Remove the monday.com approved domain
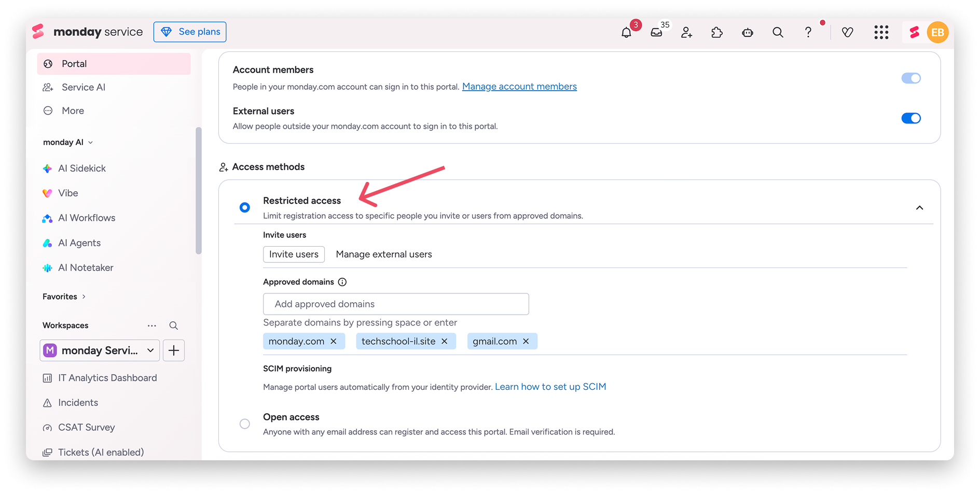 tap(334, 341)
